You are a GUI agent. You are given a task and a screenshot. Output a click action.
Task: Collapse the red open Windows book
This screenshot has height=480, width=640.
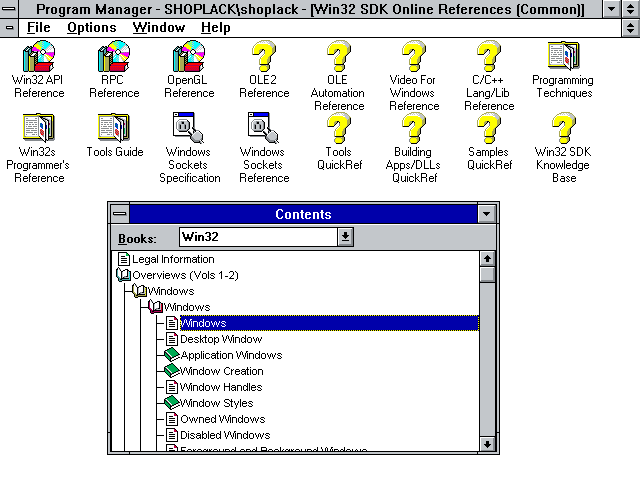(x=156, y=307)
